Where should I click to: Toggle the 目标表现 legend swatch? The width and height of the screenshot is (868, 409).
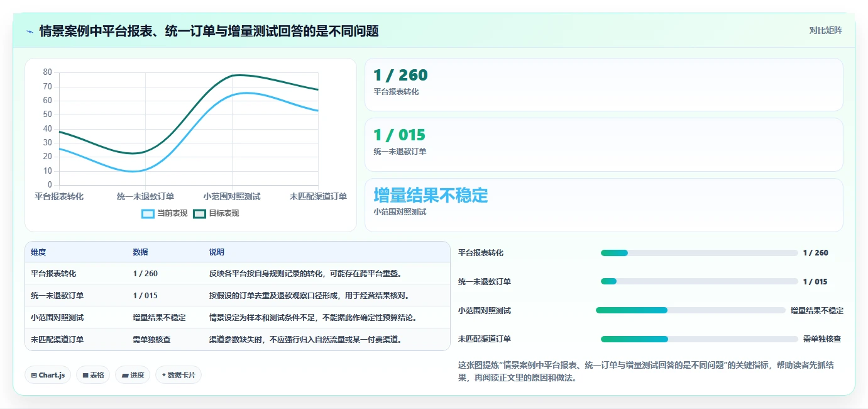pyautogui.click(x=199, y=213)
